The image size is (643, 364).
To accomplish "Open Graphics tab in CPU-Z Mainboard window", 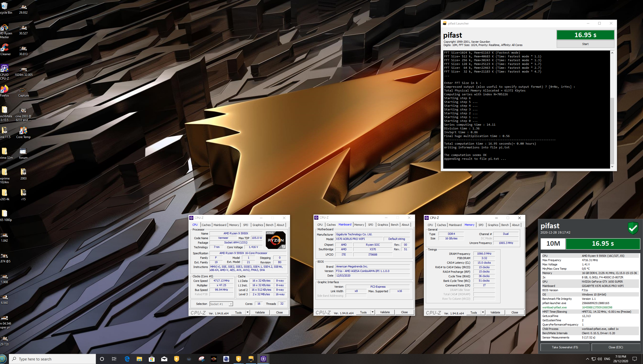I will (x=383, y=225).
